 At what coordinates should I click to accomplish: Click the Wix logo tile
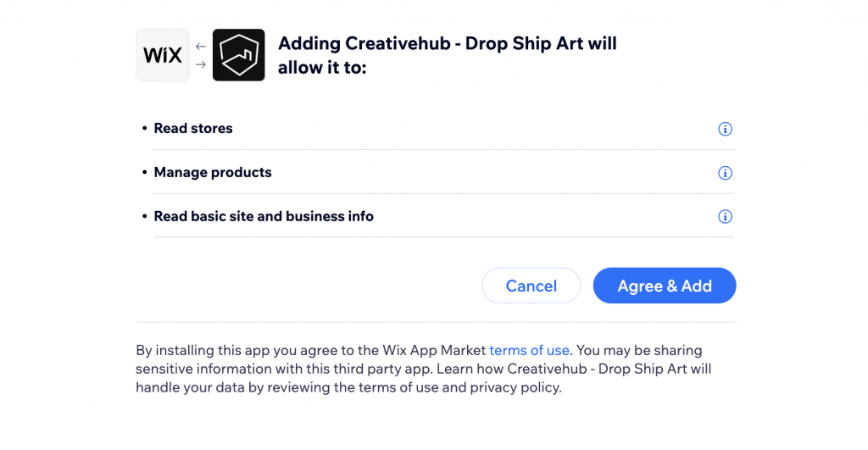pos(163,55)
